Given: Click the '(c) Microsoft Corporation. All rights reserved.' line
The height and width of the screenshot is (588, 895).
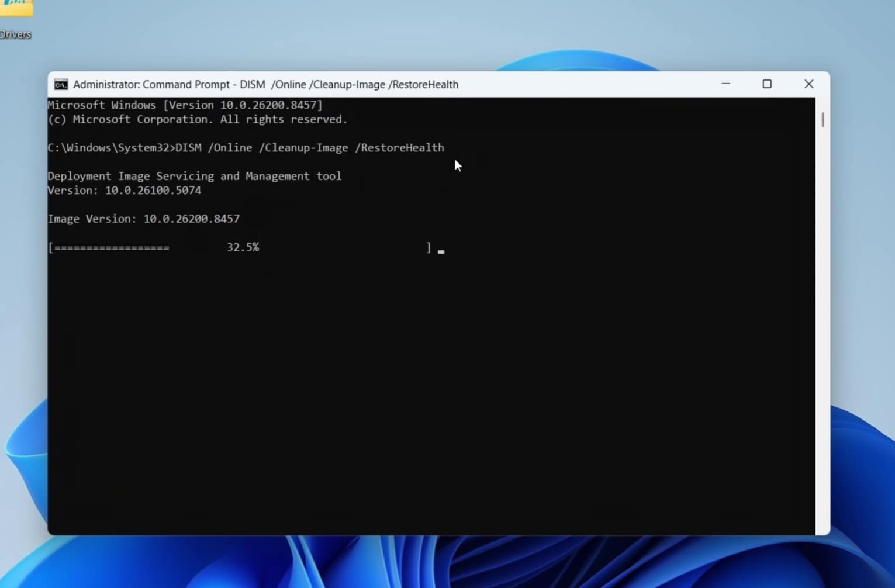Looking at the screenshot, I should click(198, 119).
